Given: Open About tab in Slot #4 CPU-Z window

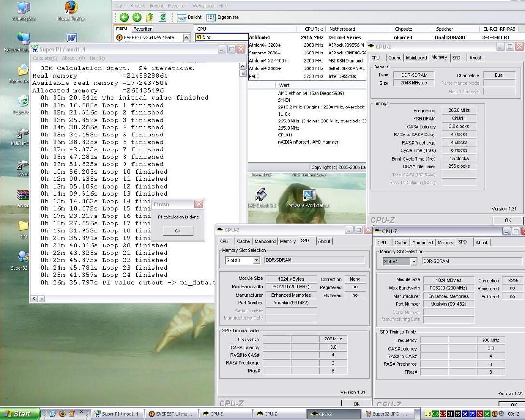Looking at the screenshot, I should tap(482, 243).
